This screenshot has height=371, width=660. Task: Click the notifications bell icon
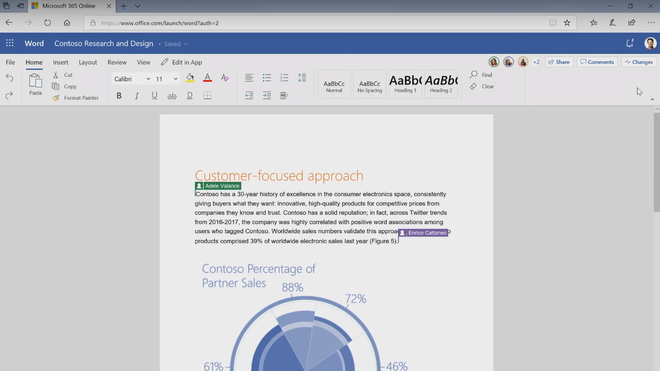tap(630, 43)
